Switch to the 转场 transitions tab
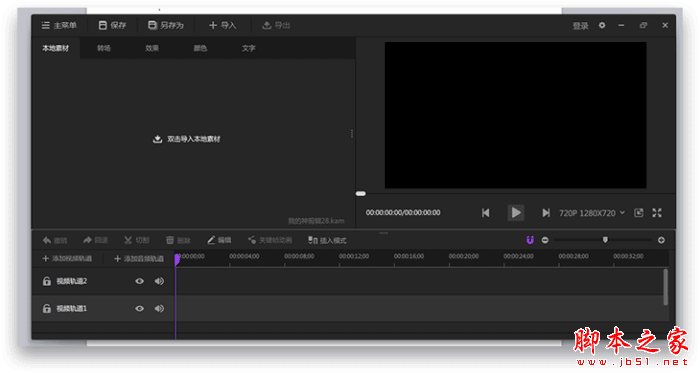This screenshot has width=700, height=373. 104,48
